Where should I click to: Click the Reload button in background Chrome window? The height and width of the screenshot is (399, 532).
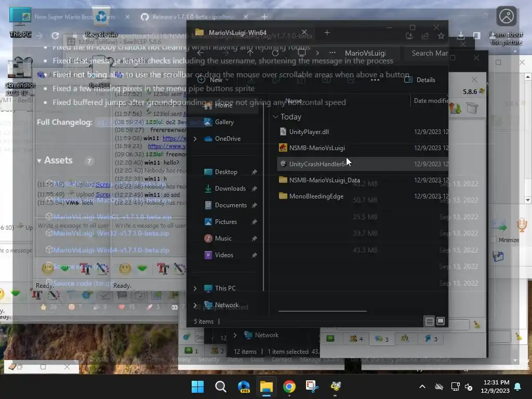(x=55, y=36)
